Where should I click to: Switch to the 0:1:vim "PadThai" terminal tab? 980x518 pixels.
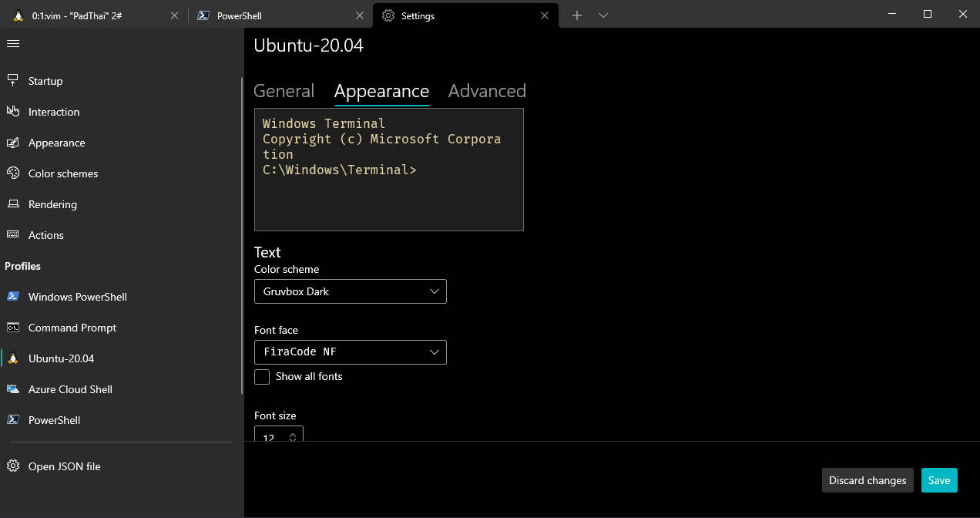pyautogui.click(x=95, y=15)
